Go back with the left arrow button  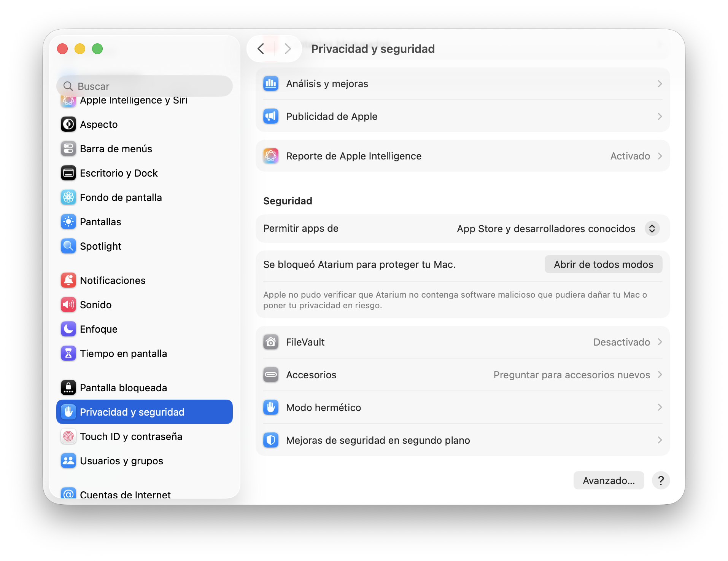pyautogui.click(x=261, y=49)
